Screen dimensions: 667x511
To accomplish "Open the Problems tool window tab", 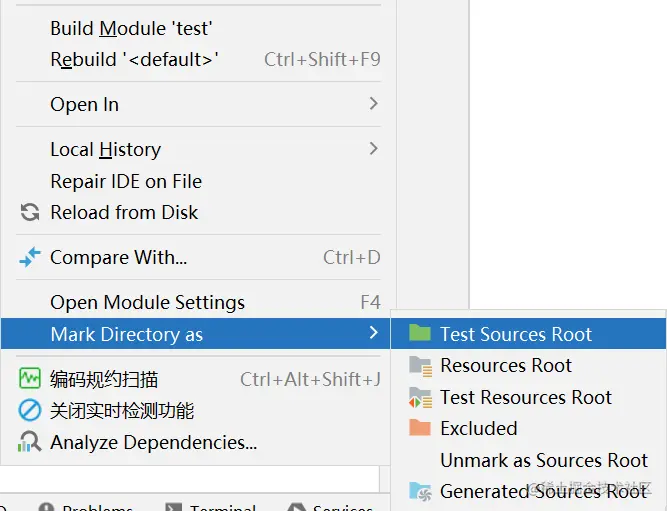I will click(x=97, y=506).
